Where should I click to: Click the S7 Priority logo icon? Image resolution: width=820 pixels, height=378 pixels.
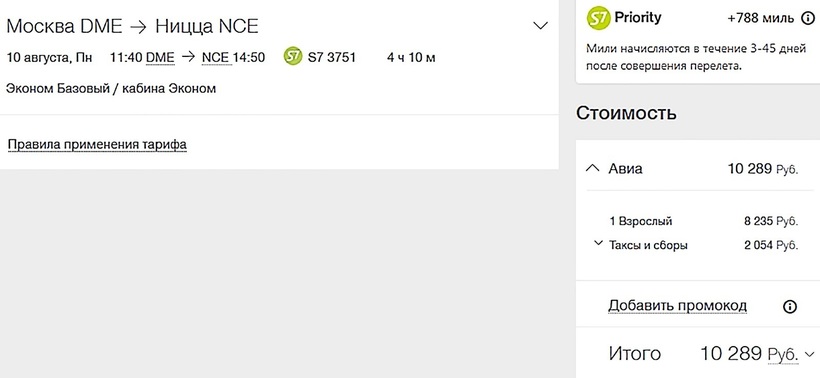click(598, 18)
